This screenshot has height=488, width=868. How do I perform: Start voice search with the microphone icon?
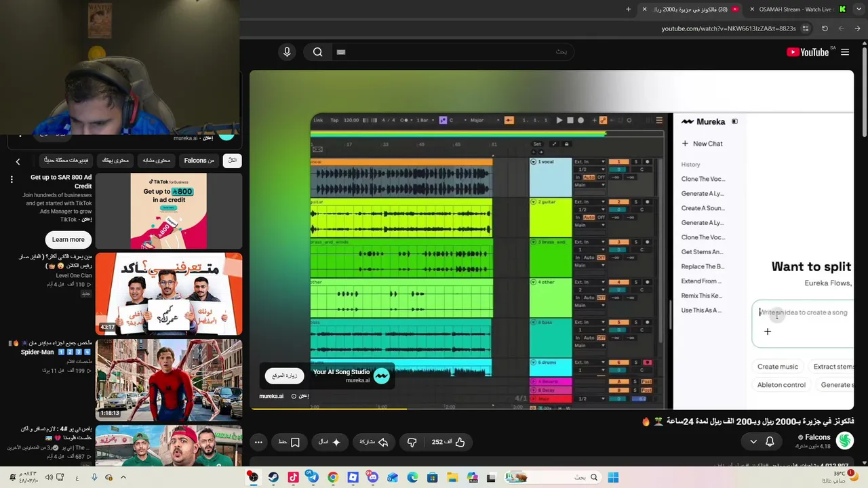pyautogui.click(x=287, y=52)
